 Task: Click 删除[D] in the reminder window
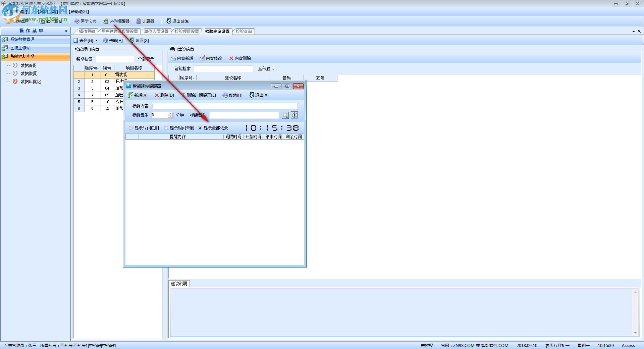pyautogui.click(x=164, y=95)
